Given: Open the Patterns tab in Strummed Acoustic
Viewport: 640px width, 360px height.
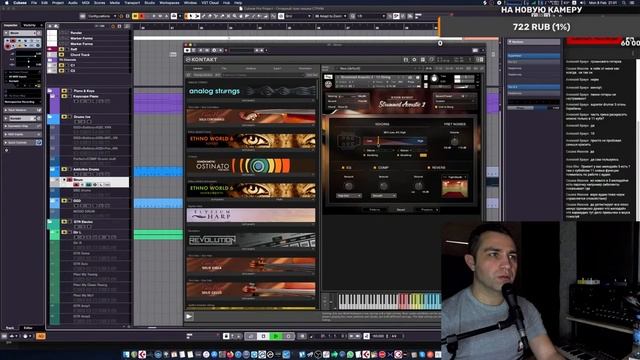Looking at the screenshot, I should point(374,209).
